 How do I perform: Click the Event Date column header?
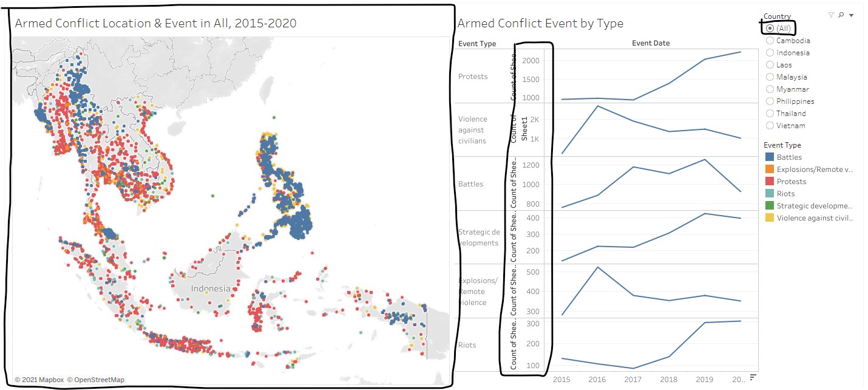coord(651,43)
